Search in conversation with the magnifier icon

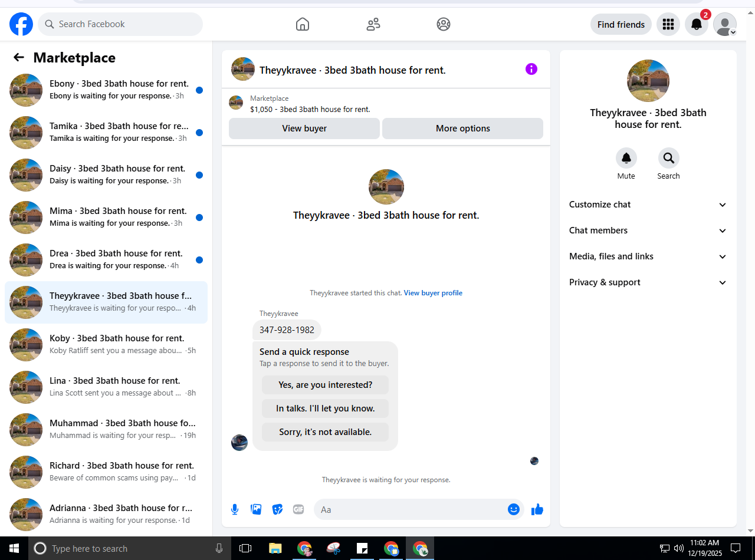[x=669, y=158]
